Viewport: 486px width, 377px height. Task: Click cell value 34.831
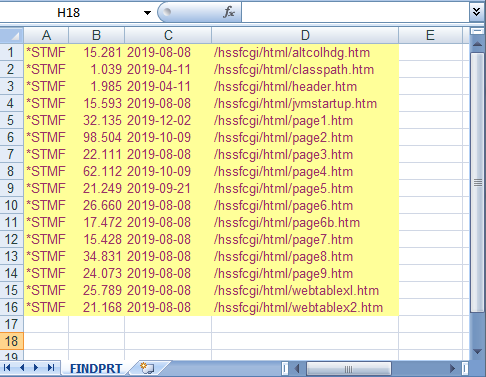[x=96, y=256]
